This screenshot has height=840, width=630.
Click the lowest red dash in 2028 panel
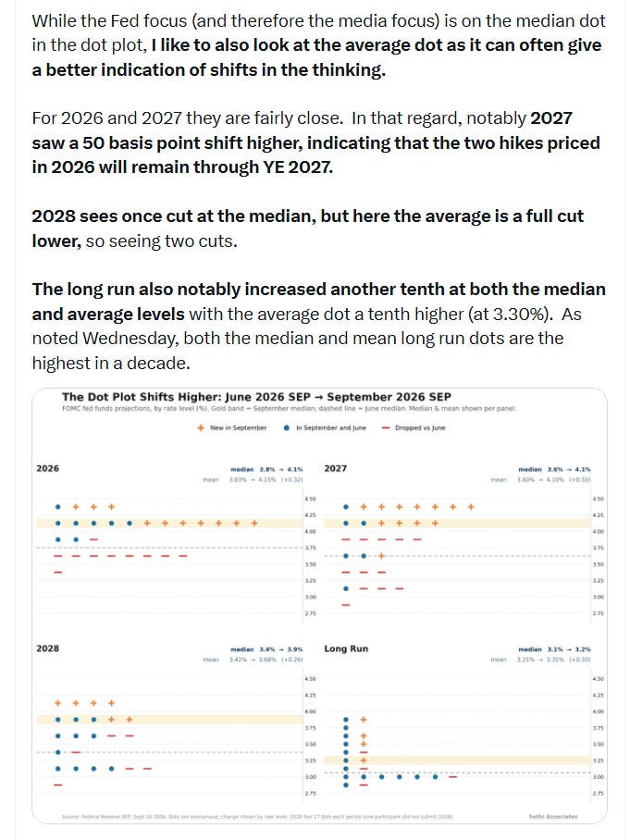58,784
